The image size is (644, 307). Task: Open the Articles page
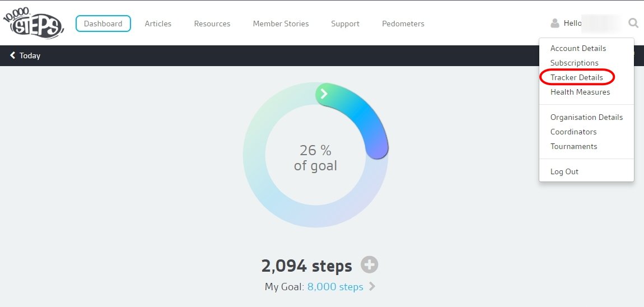coord(158,24)
